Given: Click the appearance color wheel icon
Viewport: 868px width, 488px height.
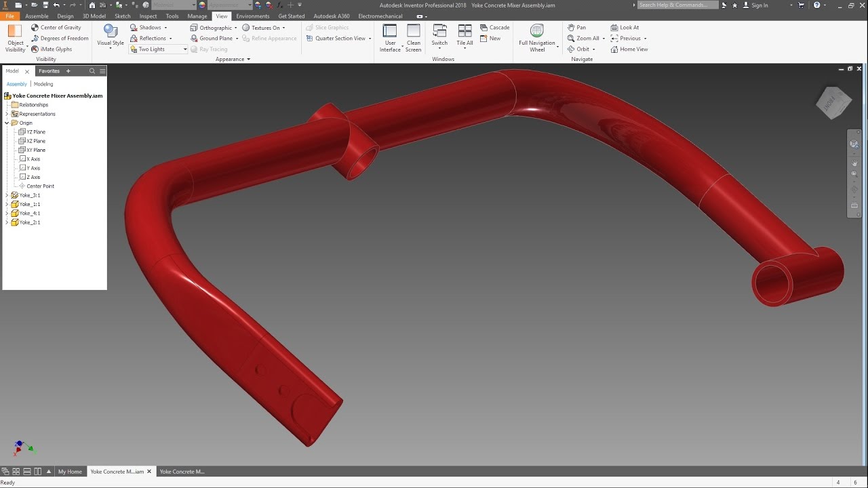Looking at the screenshot, I should pyautogui.click(x=202, y=5).
